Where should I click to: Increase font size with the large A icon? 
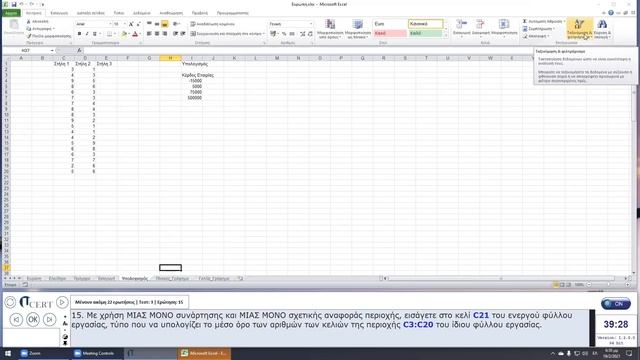pos(131,24)
